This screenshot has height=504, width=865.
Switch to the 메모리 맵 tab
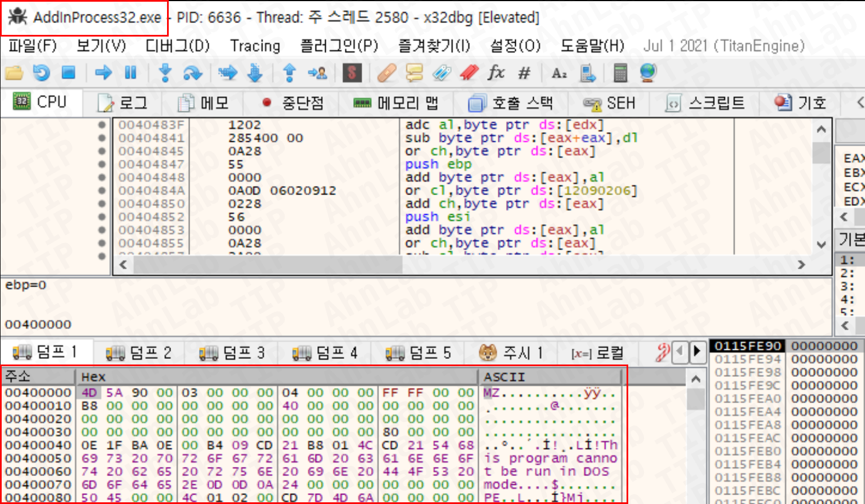point(396,103)
